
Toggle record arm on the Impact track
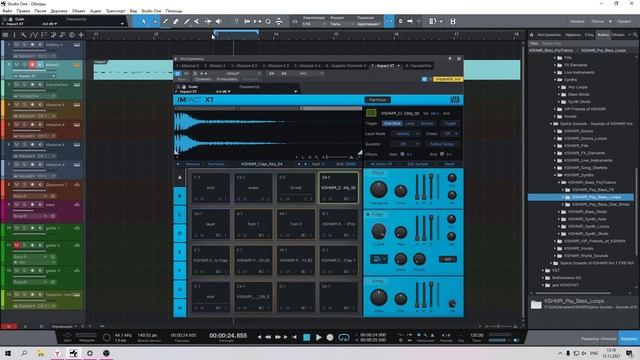point(32,65)
